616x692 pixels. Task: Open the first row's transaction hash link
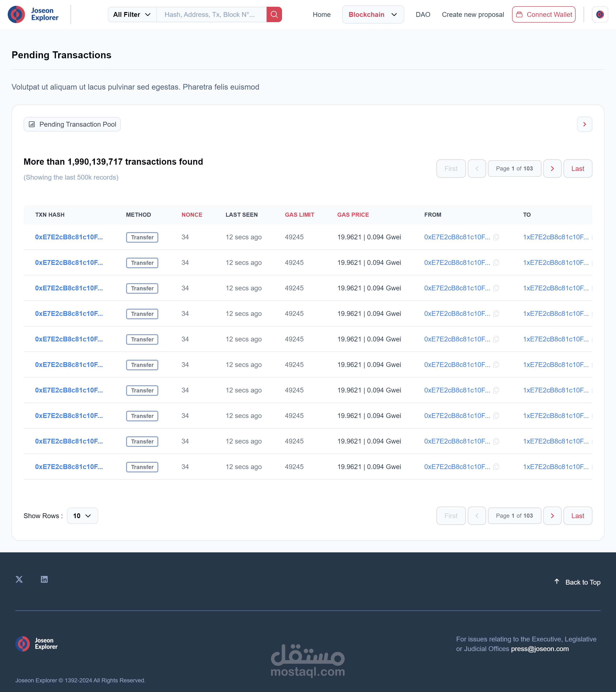69,237
